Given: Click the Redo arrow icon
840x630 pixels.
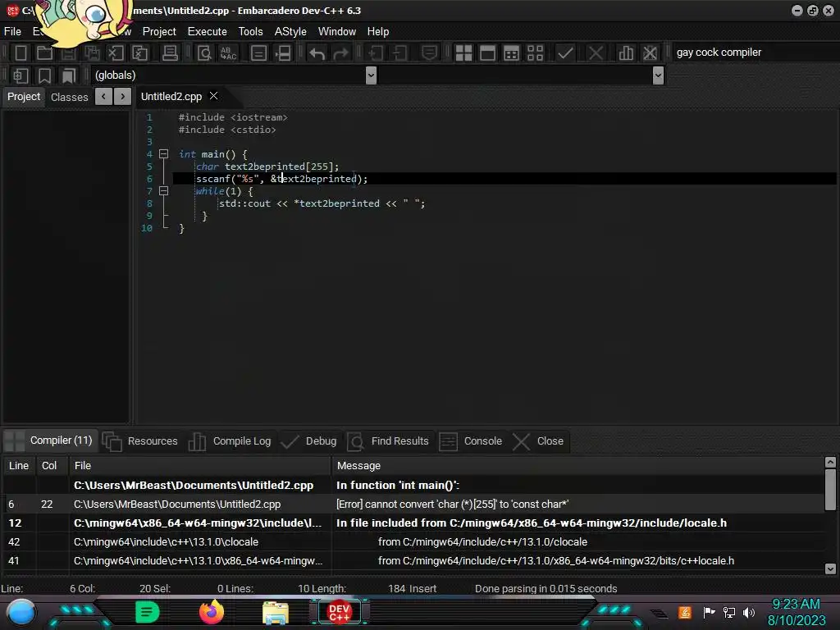Looking at the screenshot, I should pyautogui.click(x=340, y=52).
